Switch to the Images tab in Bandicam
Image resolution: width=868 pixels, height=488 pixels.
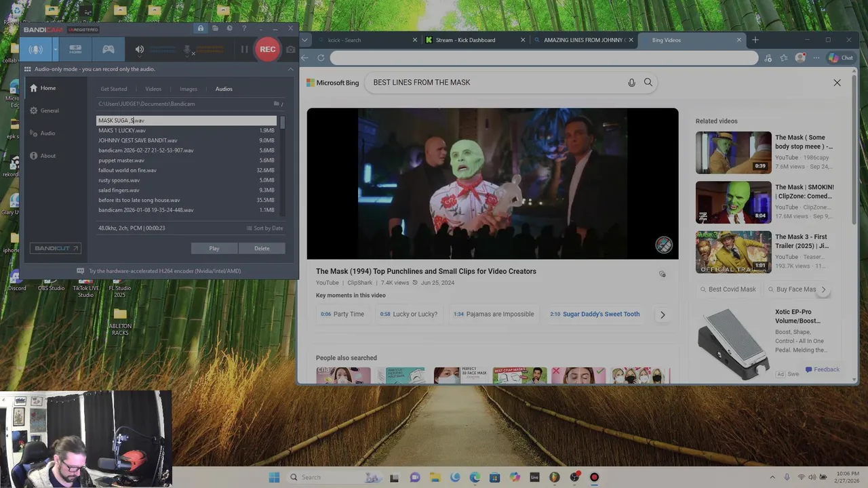pyautogui.click(x=189, y=89)
